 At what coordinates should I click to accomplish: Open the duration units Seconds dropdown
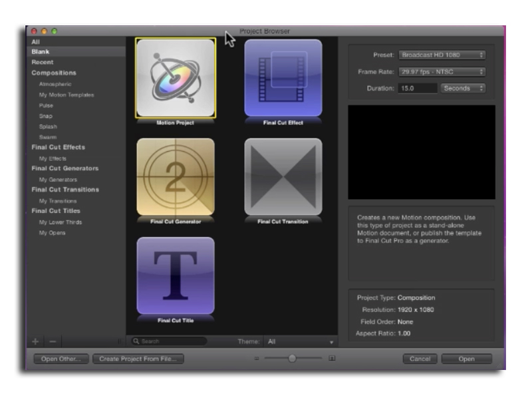pos(463,89)
